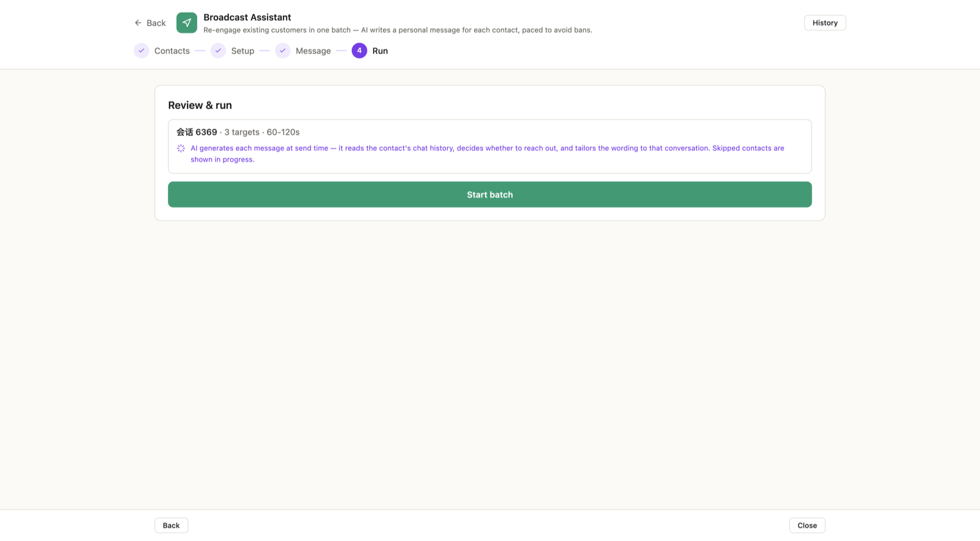Image resolution: width=980 pixels, height=541 pixels.
Task: Click the green Broadcast Assistant paper-plane icon
Action: click(187, 23)
